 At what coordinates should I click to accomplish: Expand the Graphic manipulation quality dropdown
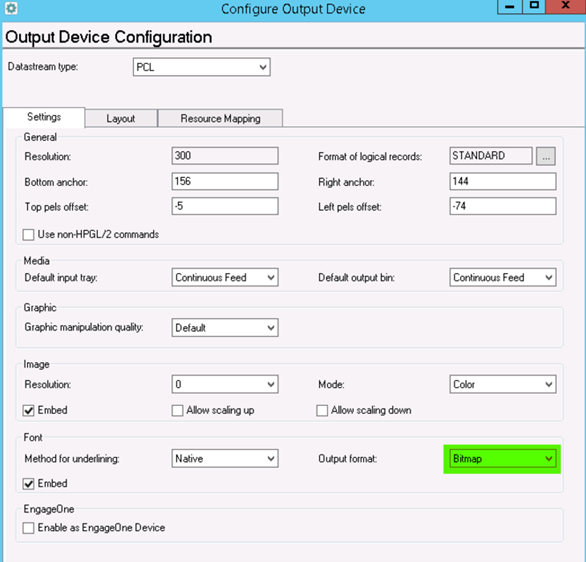[x=225, y=328]
